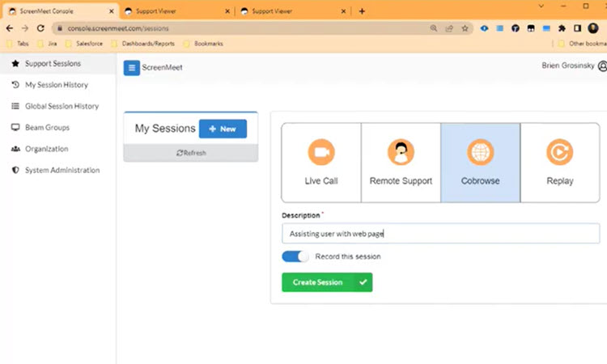
Task: Click the site lock icon in address bar
Action: click(60, 28)
